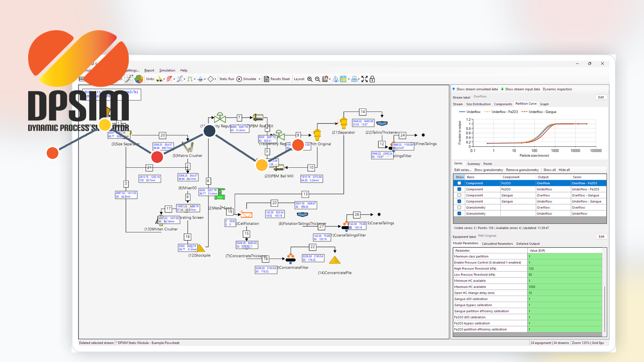This screenshot has height=362, width=644.
Task: Select the Plitt Original cyclone equipment icon
Action: tap(317, 135)
